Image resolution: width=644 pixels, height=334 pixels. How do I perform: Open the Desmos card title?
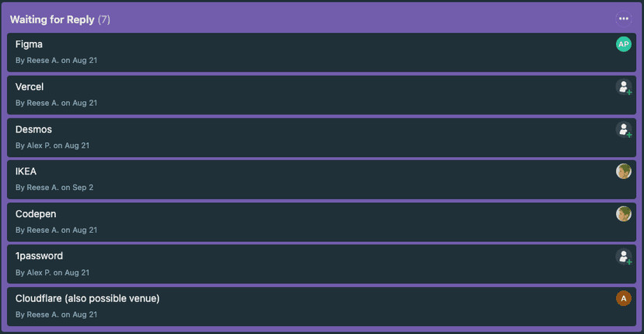click(33, 129)
